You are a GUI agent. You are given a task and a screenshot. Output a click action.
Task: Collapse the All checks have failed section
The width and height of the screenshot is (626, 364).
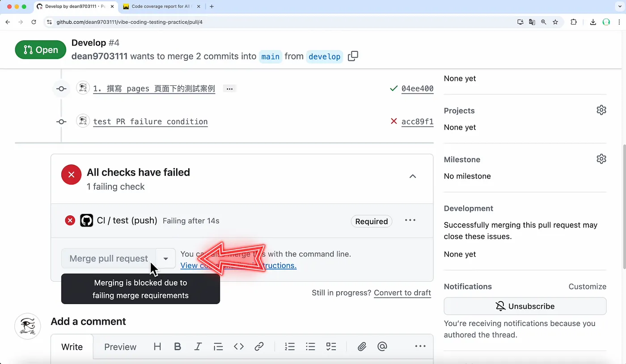point(413,176)
